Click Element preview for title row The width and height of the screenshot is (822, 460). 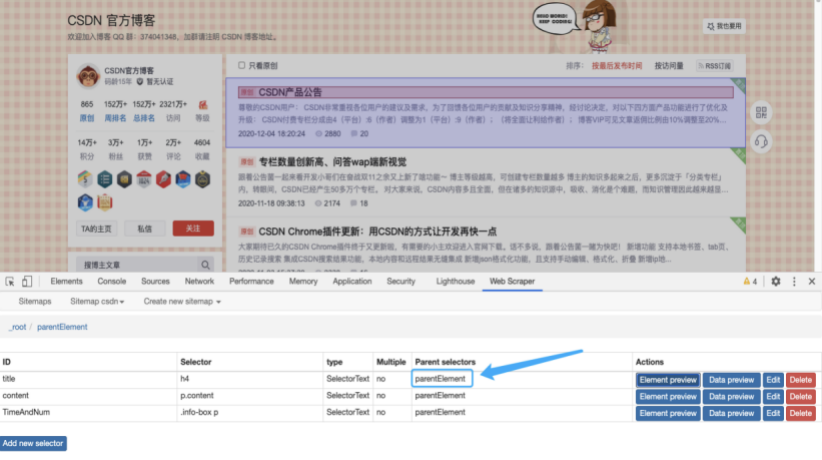(x=667, y=379)
